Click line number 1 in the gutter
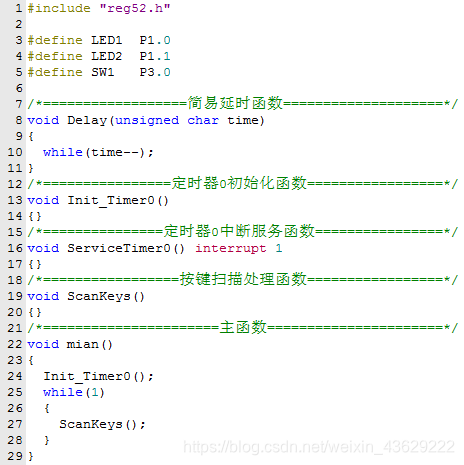Viewport: 464px width, 465px height. (x=19, y=8)
